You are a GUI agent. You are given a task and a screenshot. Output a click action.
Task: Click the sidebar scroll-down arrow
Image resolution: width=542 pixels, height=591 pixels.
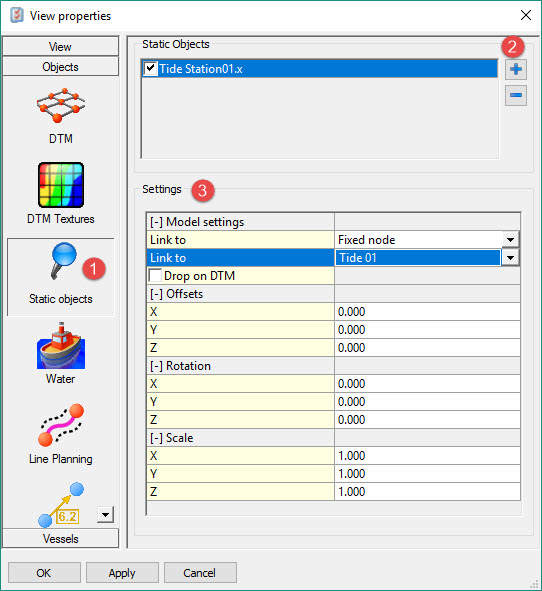tap(105, 514)
